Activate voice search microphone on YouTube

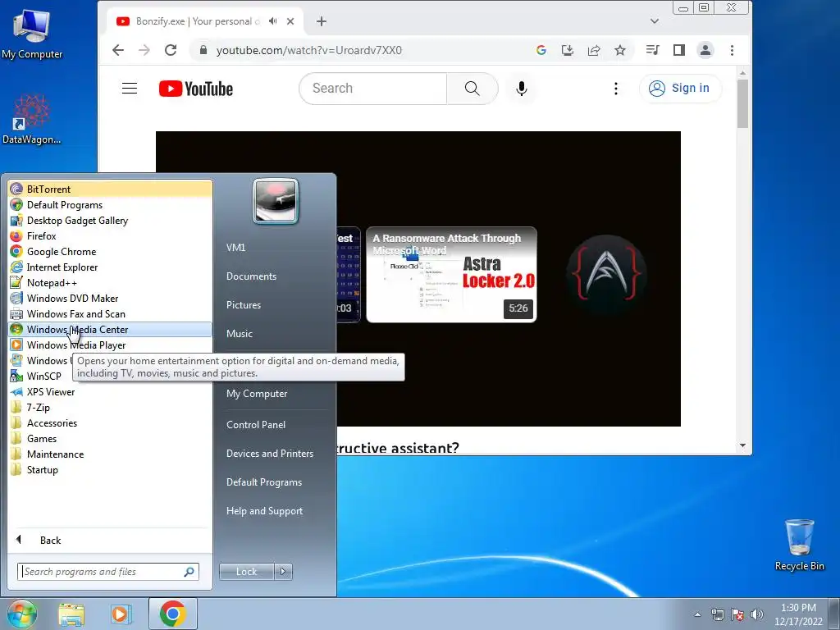click(521, 89)
